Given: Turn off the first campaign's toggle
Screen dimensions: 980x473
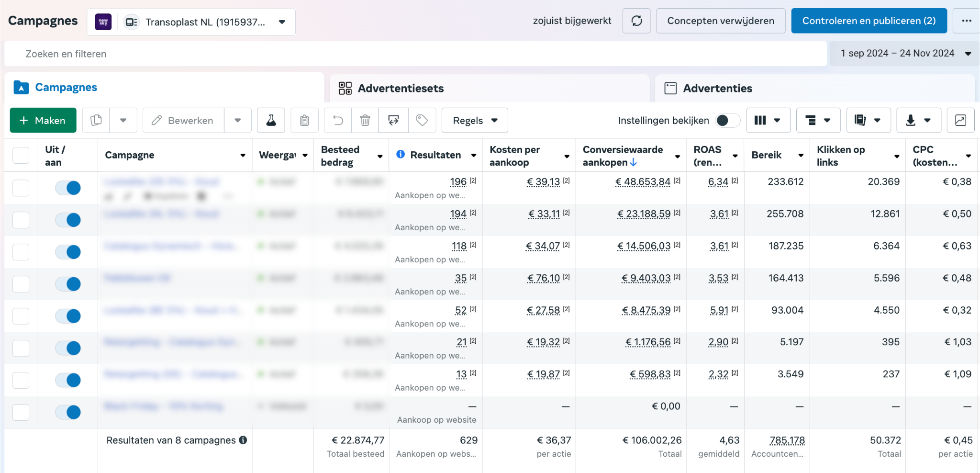Looking at the screenshot, I should click(68, 188).
